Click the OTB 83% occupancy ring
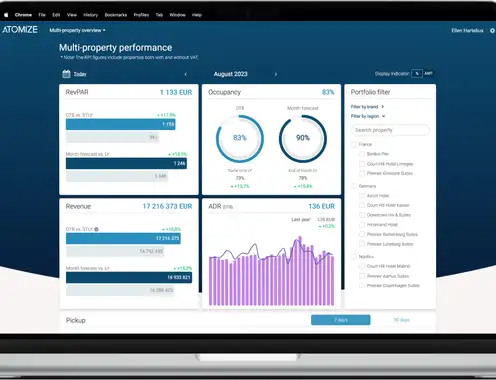 pos(240,138)
